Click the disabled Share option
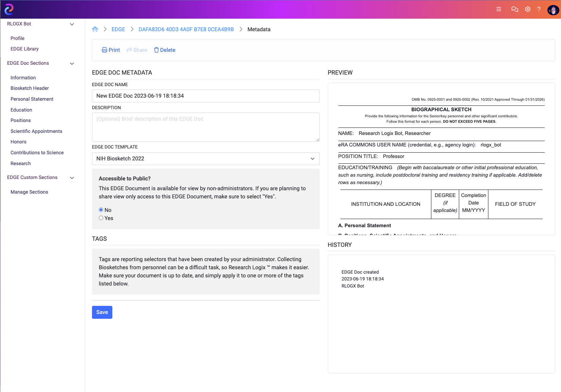 (137, 50)
